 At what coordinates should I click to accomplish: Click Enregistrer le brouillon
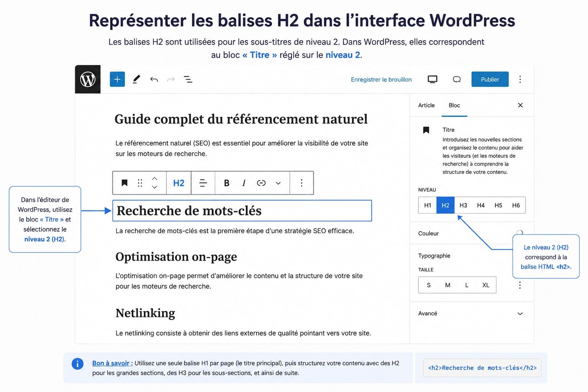click(x=381, y=79)
